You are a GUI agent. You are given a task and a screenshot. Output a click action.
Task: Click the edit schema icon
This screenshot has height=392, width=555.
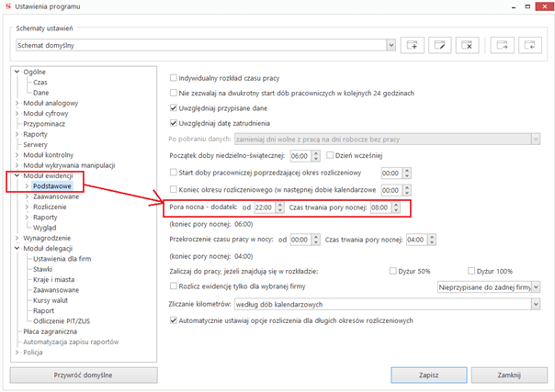click(x=442, y=45)
